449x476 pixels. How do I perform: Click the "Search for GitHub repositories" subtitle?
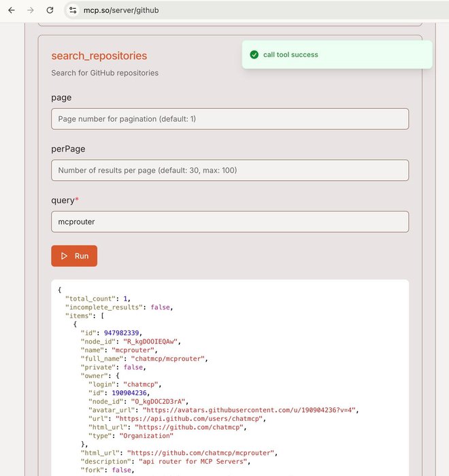tap(105, 73)
